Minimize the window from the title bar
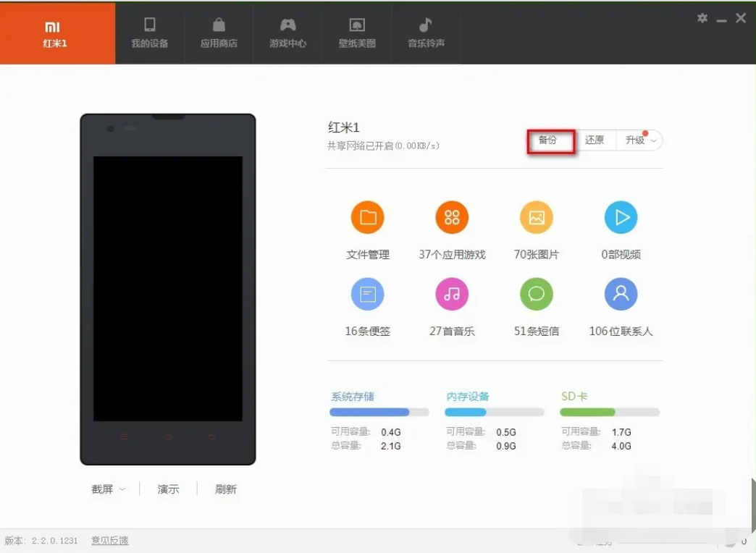756x553 pixels. tap(721, 20)
